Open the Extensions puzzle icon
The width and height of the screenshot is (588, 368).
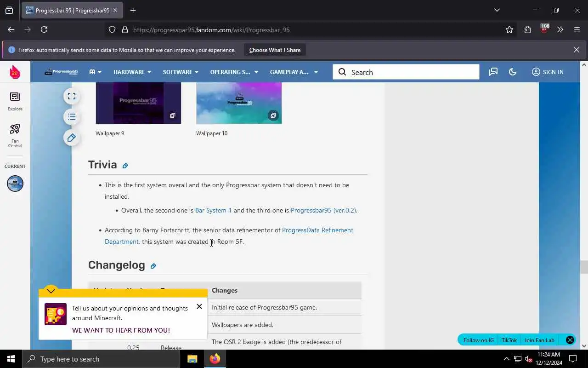click(x=527, y=29)
